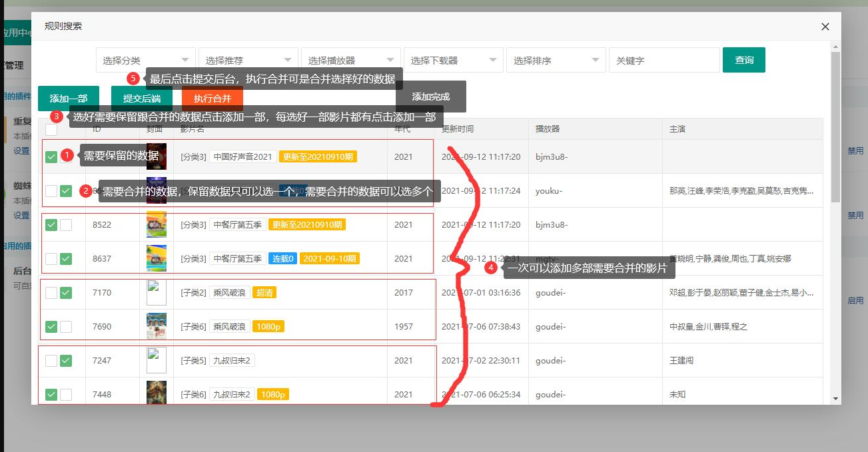Click the 王建闯 cast cell in row 7247

point(682,361)
